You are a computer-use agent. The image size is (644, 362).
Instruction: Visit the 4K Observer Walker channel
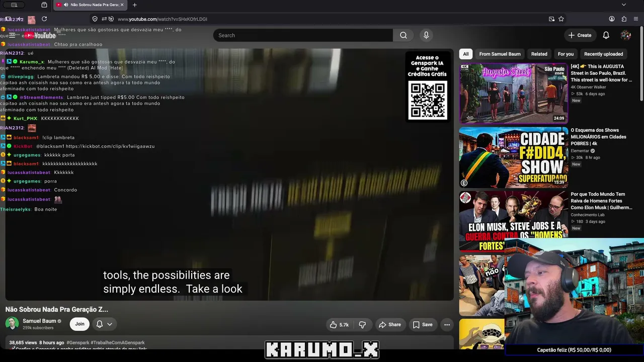pos(588,87)
